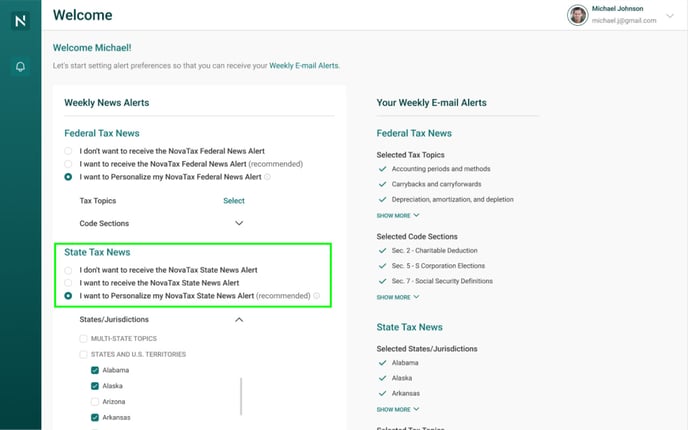Click "Depreciation, amortization, and depletion" topic
The width and height of the screenshot is (688, 430).
click(x=452, y=200)
